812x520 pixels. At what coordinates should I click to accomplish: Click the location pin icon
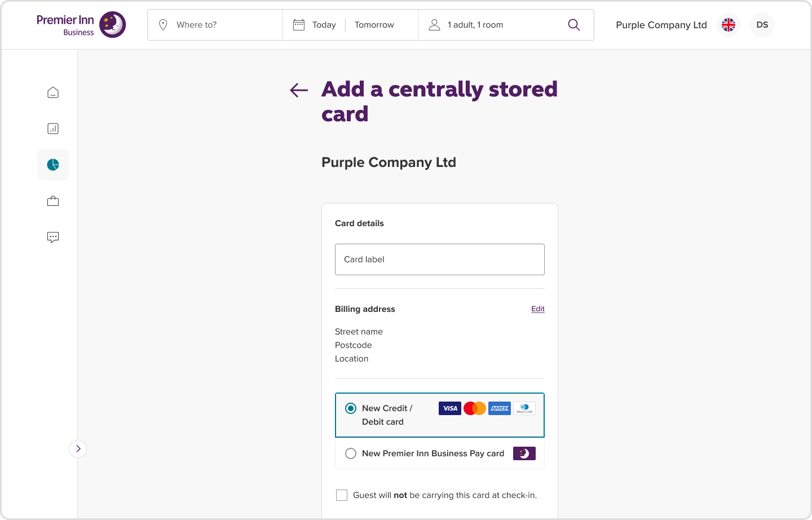[163, 25]
